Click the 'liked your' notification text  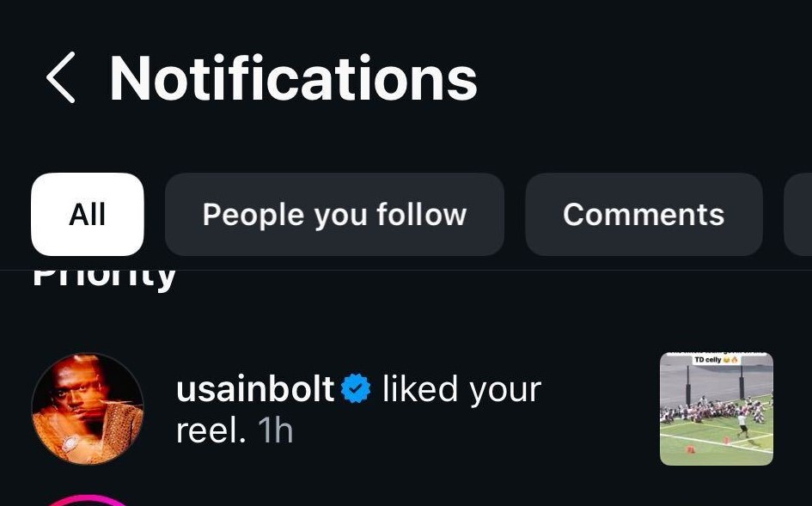(x=462, y=389)
